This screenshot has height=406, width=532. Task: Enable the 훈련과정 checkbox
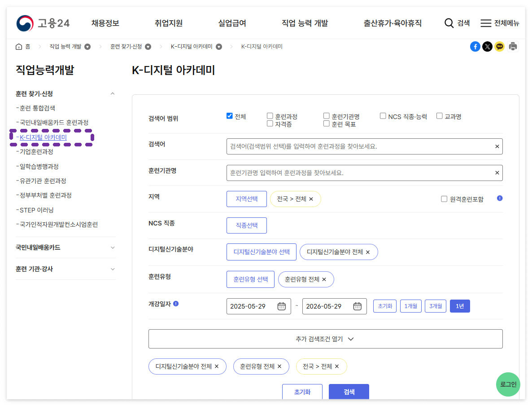(x=270, y=115)
